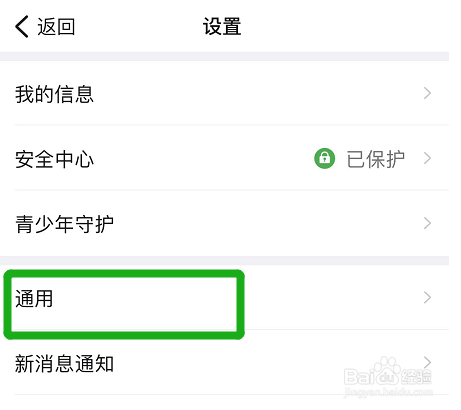Click the 返回 back text
Image resolution: width=461 pixels, height=410 pixels.
click(x=56, y=27)
